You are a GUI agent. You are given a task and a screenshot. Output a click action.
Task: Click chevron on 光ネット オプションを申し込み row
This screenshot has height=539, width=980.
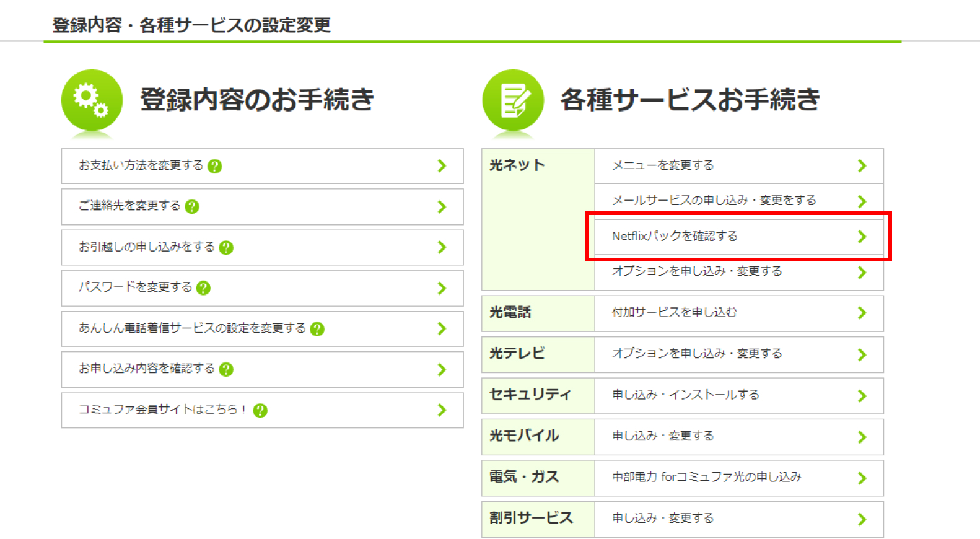862,272
